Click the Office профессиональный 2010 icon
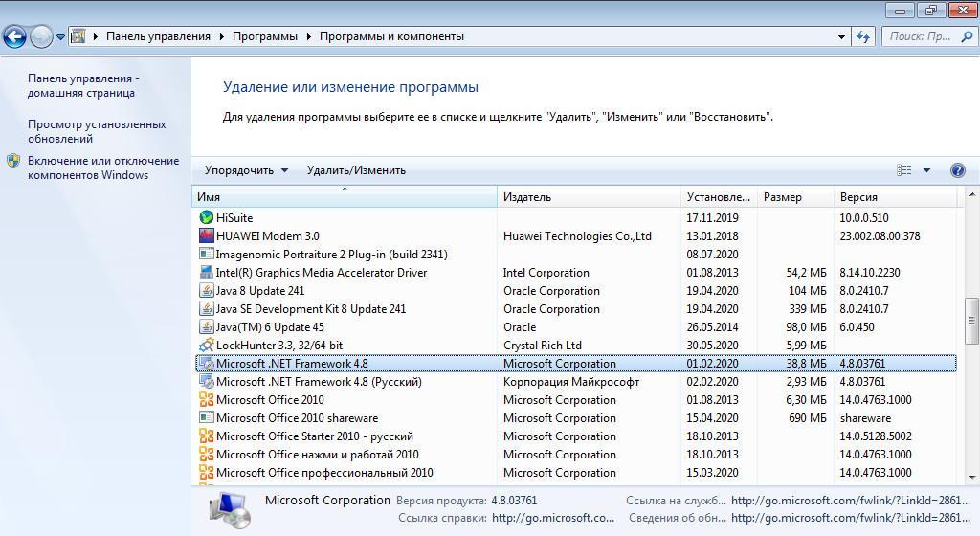The height and width of the screenshot is (536, 980). pyautogui.click(x=207, y=472)
